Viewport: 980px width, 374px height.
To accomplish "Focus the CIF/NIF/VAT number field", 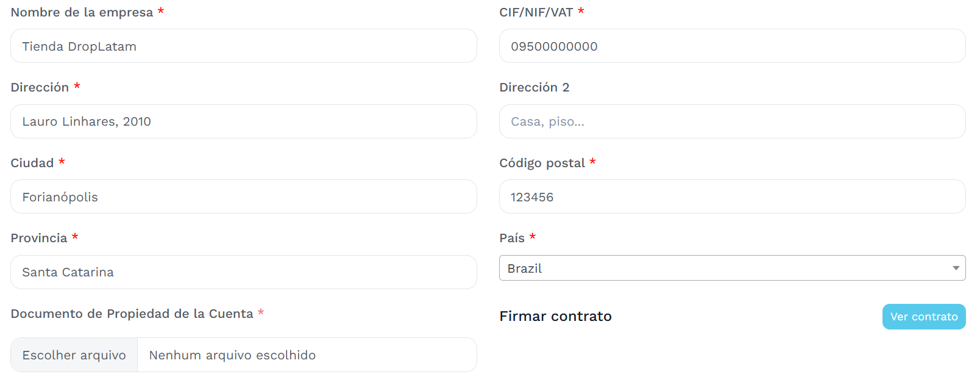I will pos(732,46).
